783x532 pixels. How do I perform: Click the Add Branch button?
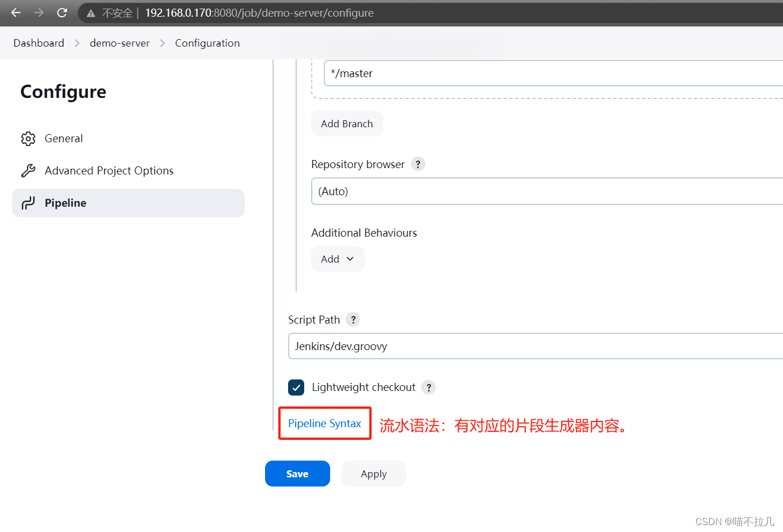pos(347,124)
